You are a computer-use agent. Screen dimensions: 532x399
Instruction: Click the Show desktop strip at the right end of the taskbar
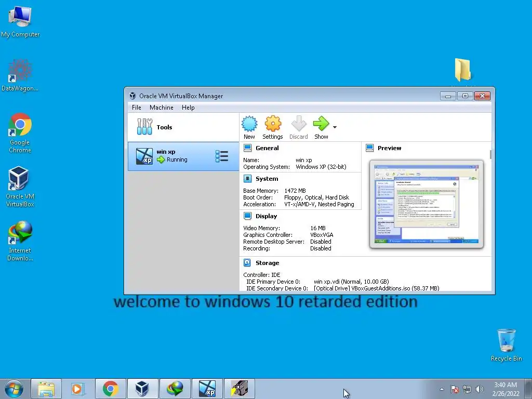(x=529, y=389)
